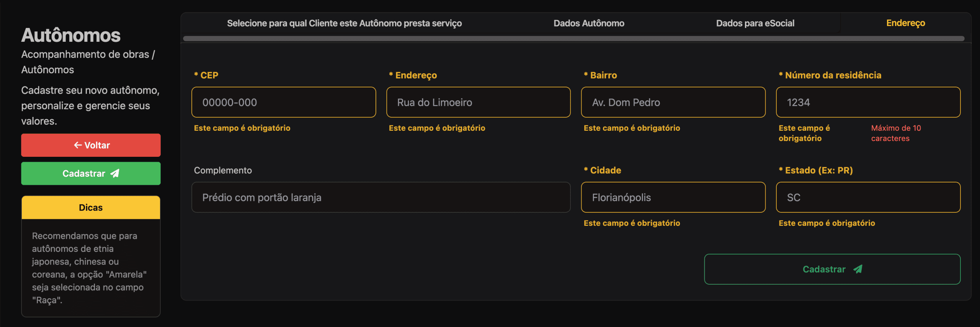The image size is (980, 327).
Task: Click the Bairro input field
Action: 673,102
